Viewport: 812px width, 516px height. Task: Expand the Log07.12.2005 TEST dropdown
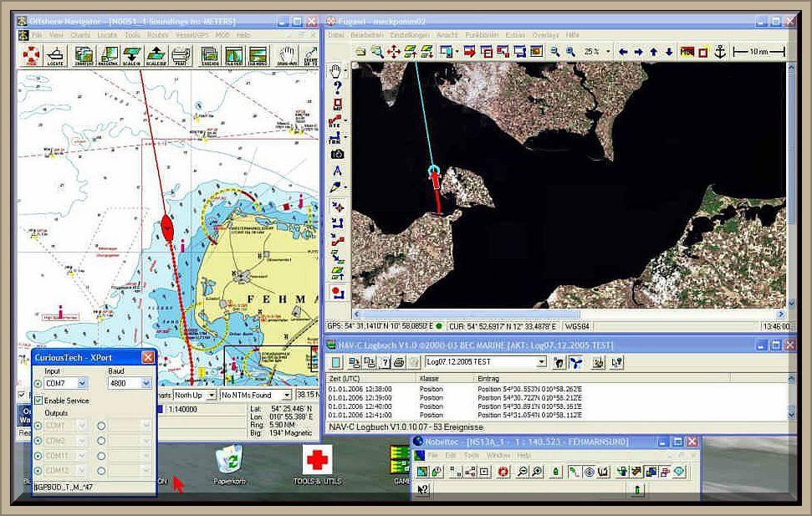[x=541, y=362]
